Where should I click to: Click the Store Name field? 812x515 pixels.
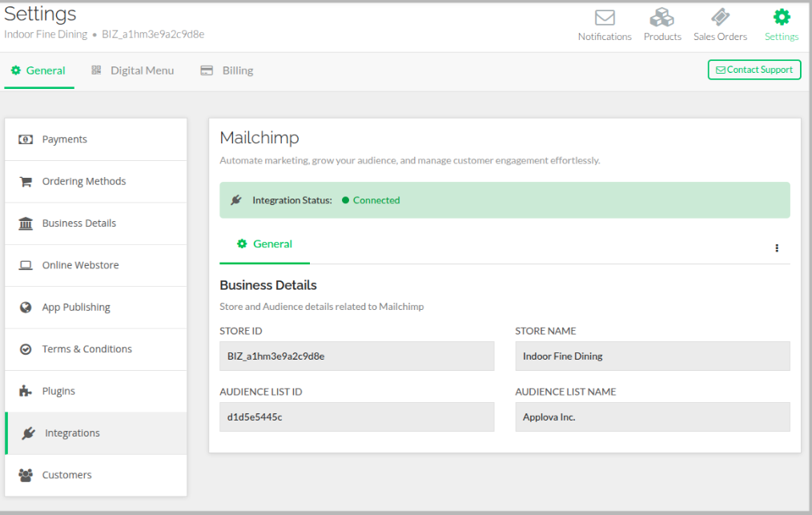pyautogui.click(x=652, y=356)
